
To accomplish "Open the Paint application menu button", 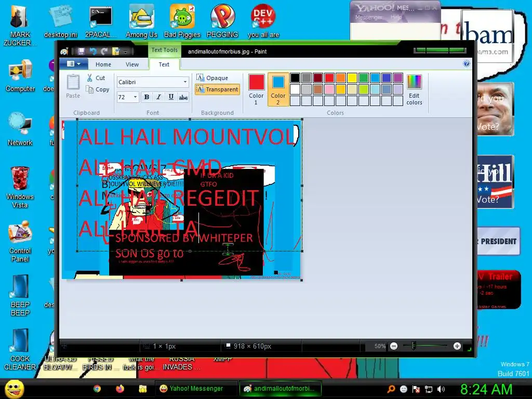I will [74, 64].
